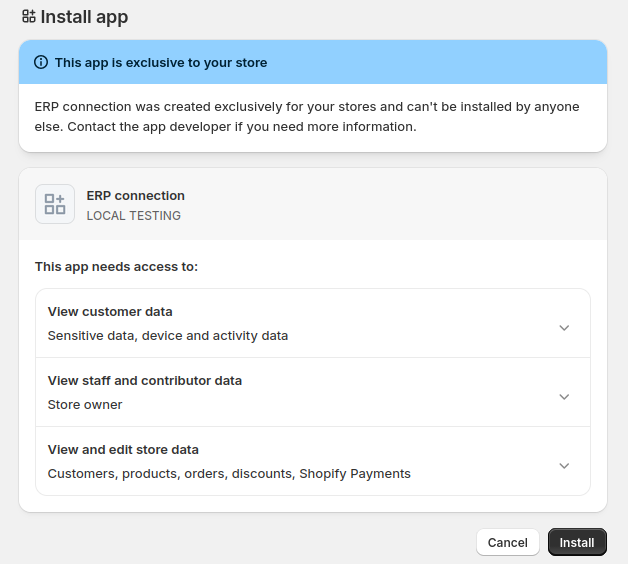Expand View customer data chevron
Image resolution: width=628 pixels, height=564 pixels.
pyautogui.click(x=564, y=328)
